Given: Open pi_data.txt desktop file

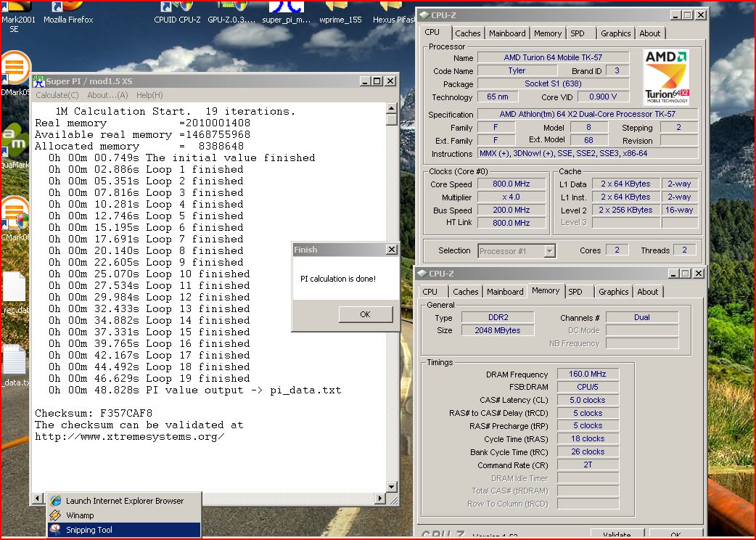Looking at the screenshot, I should click(x=15, y=366).
